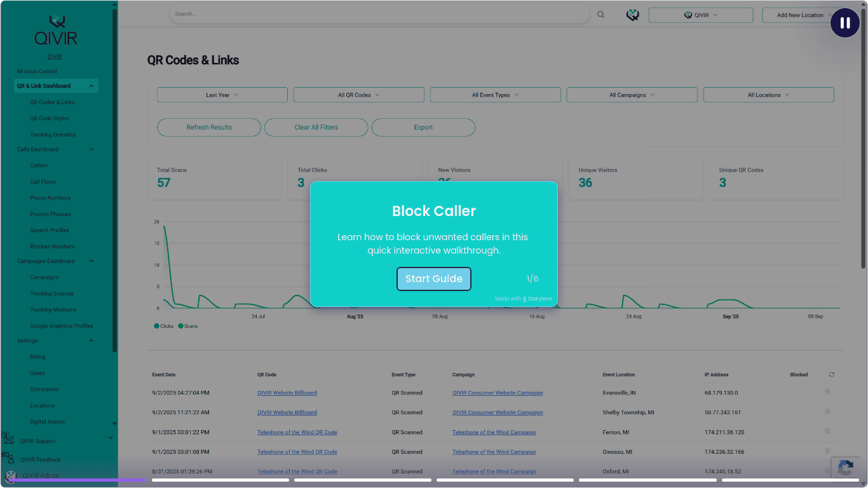Open QIVIR Website Billboard link, 04:27:04 PM row
The image size is (868, 488).
pos(287,393)
